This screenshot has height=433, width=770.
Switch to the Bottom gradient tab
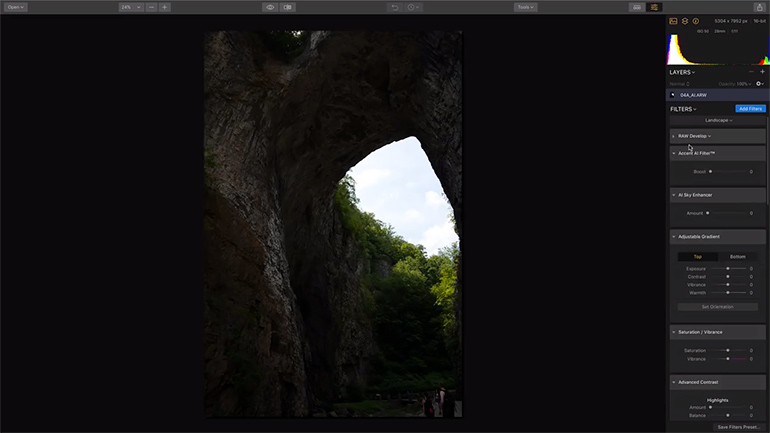737,257
